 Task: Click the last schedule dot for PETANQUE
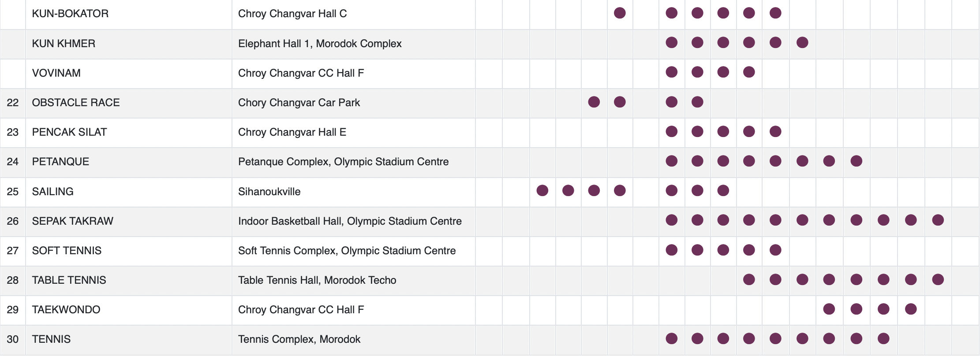(x=856, y=161)
